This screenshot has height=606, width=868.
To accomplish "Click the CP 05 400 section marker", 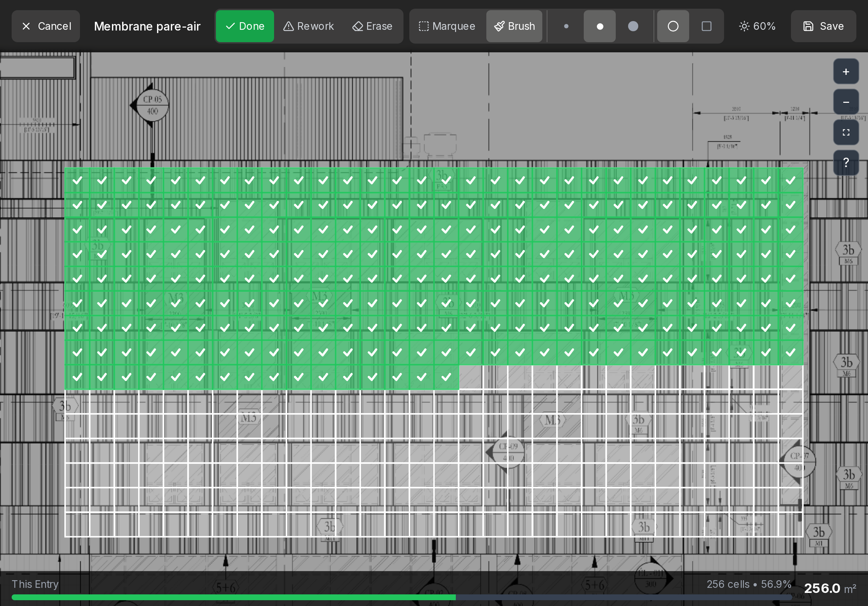I will point(152,105).
